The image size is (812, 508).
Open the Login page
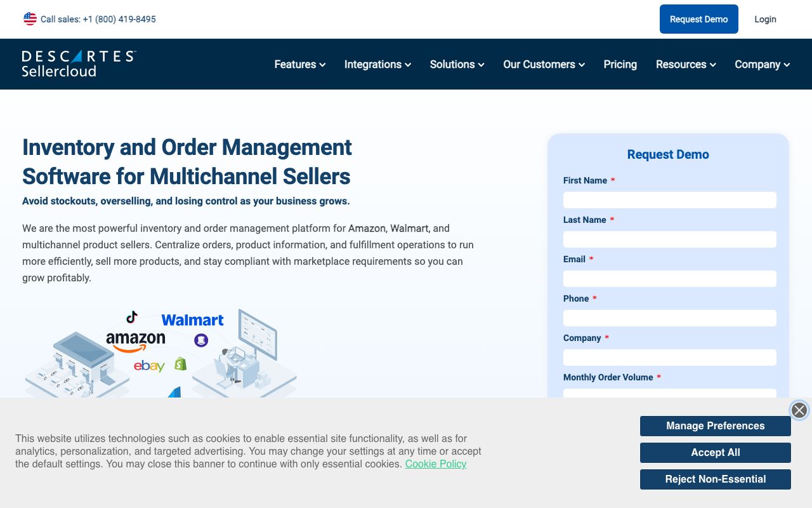[765, 19]
